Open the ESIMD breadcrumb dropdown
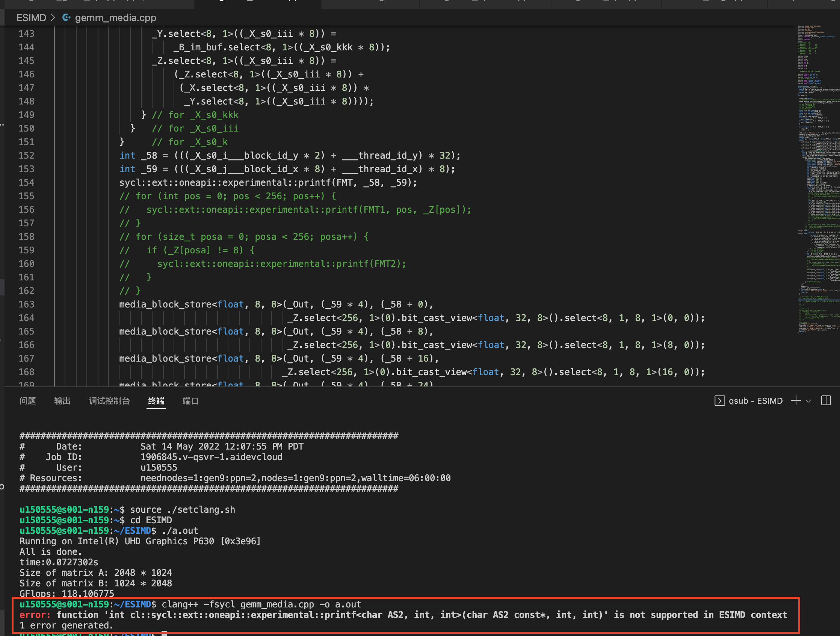This screenshot has height=636, width=840. click(x=32, y=17)
